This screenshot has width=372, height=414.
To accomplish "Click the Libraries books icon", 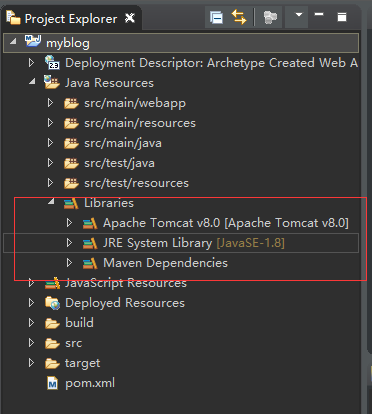I will [71, 203].
